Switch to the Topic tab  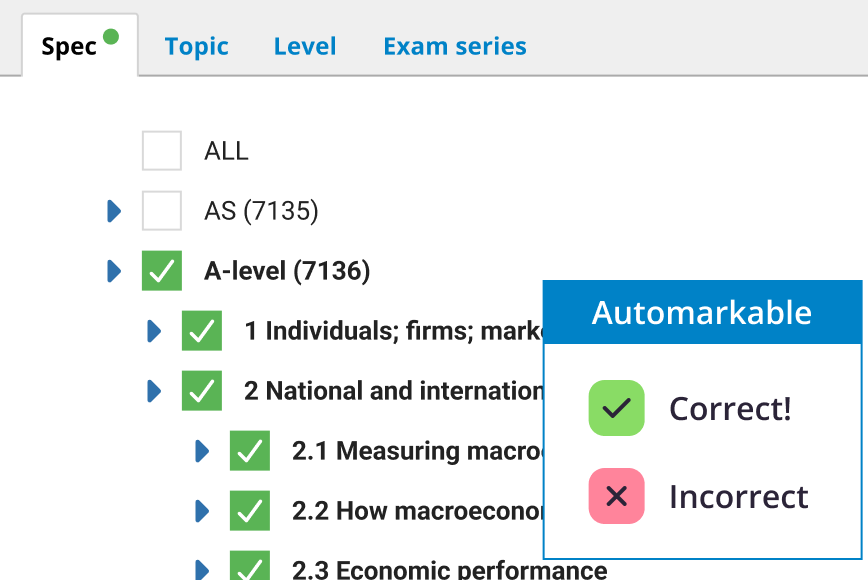(197, 47)
